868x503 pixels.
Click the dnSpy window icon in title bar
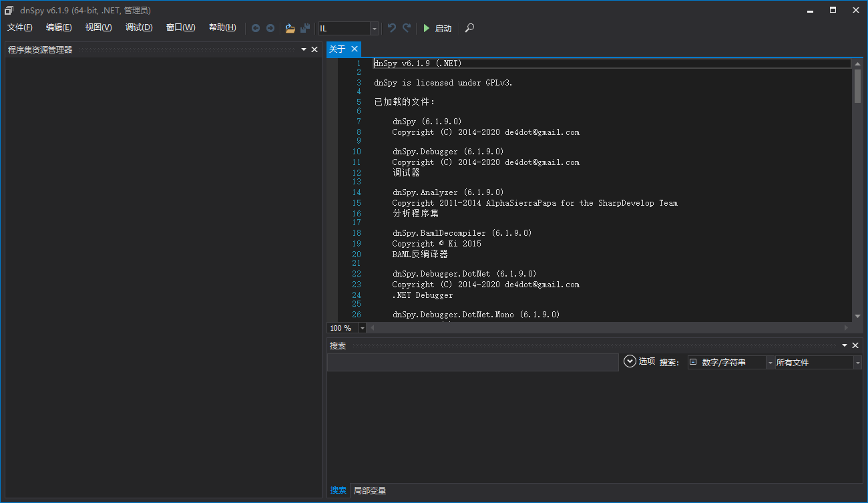[x=9, y=10]
